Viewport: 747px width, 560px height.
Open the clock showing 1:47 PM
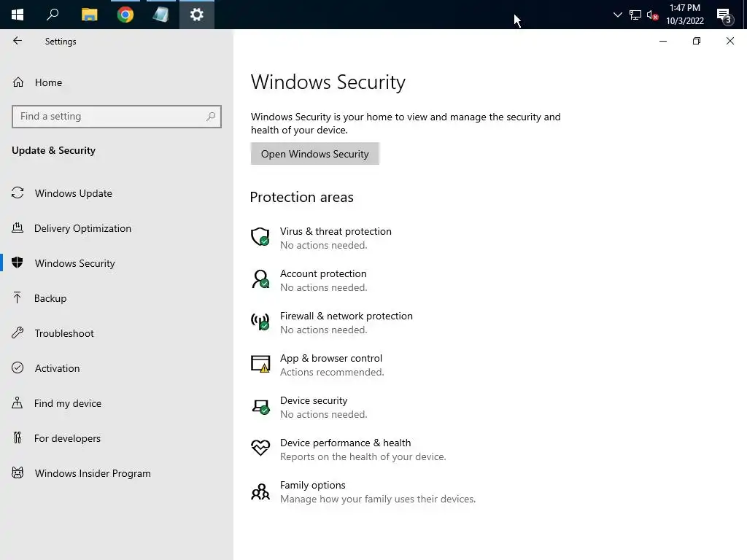[684, 15]
